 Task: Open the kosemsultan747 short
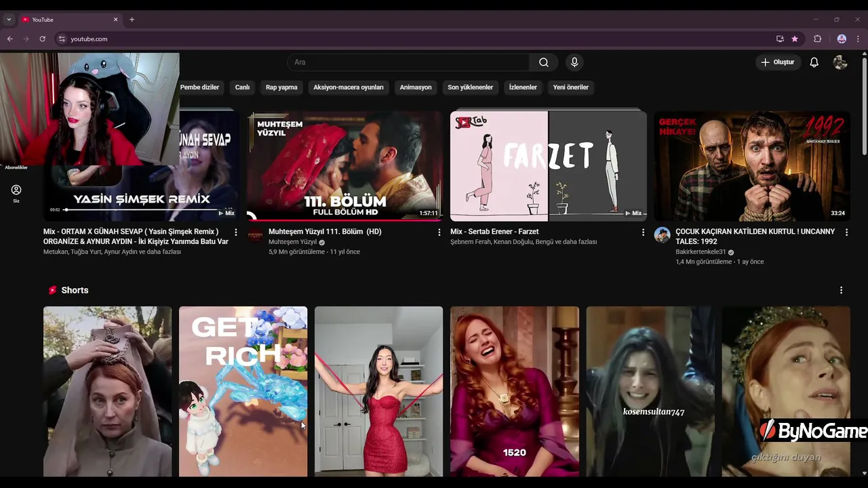pos(650,391)
